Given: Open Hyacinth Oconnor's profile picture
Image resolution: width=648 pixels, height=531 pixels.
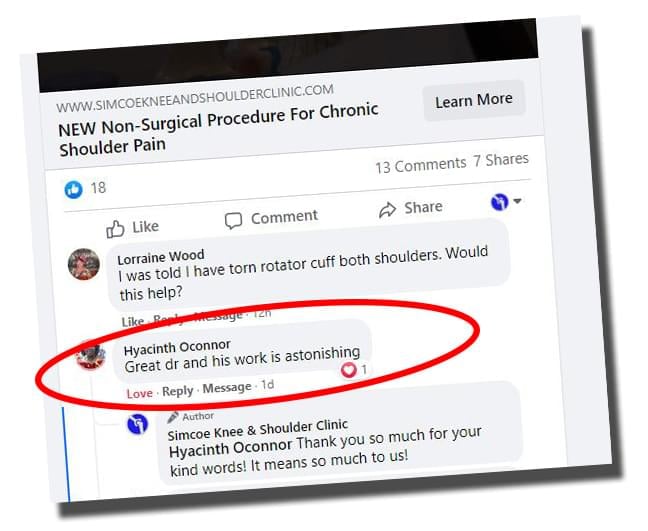Looking at the screenshot, I should click(91, 358).
